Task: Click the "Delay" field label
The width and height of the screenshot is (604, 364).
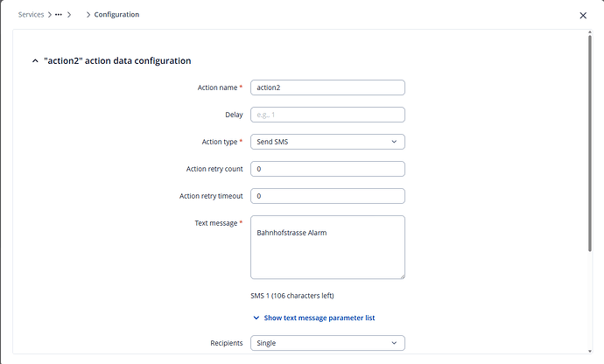Action: pyautogui.click(x=234, y=115)
